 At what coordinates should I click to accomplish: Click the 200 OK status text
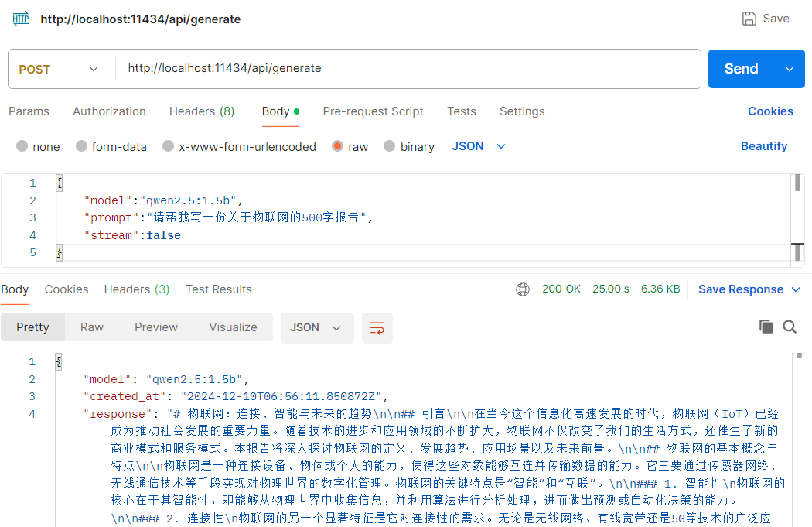click(561, 289)
